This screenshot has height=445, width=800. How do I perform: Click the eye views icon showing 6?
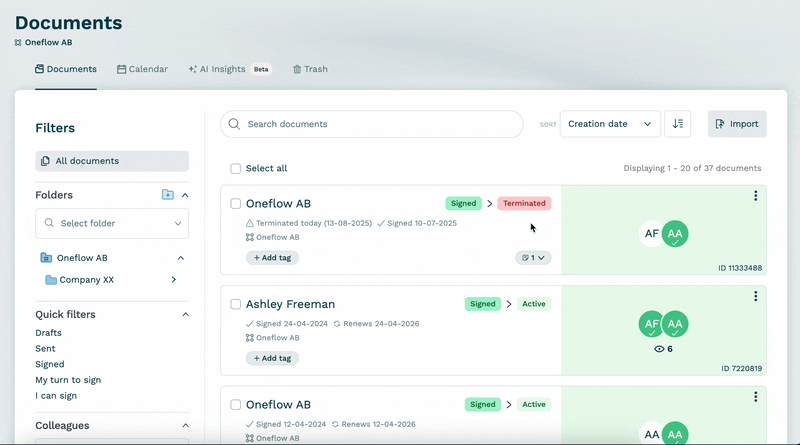663,349
